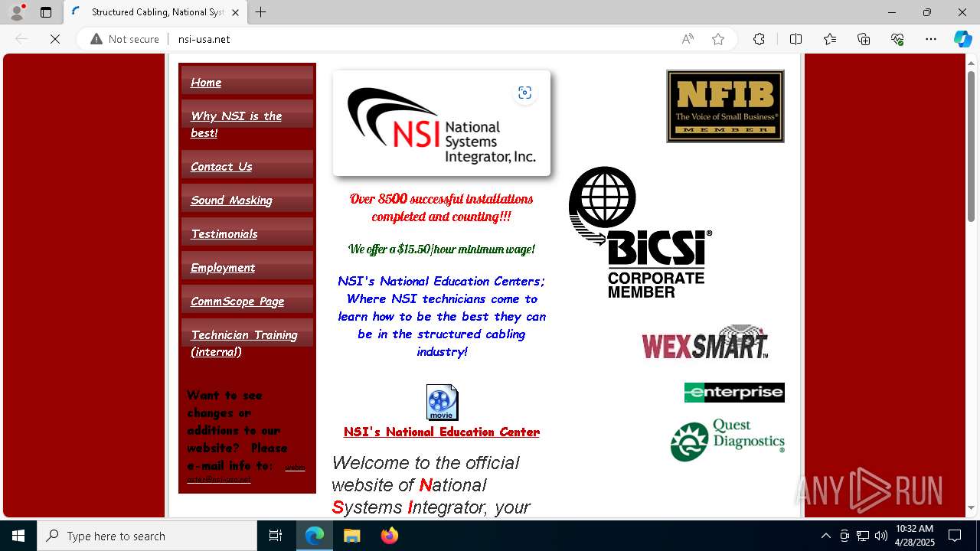980x551 pixels.
Task: Open the volume control icon
Action: pyautogui.click(x=880, y=536)
